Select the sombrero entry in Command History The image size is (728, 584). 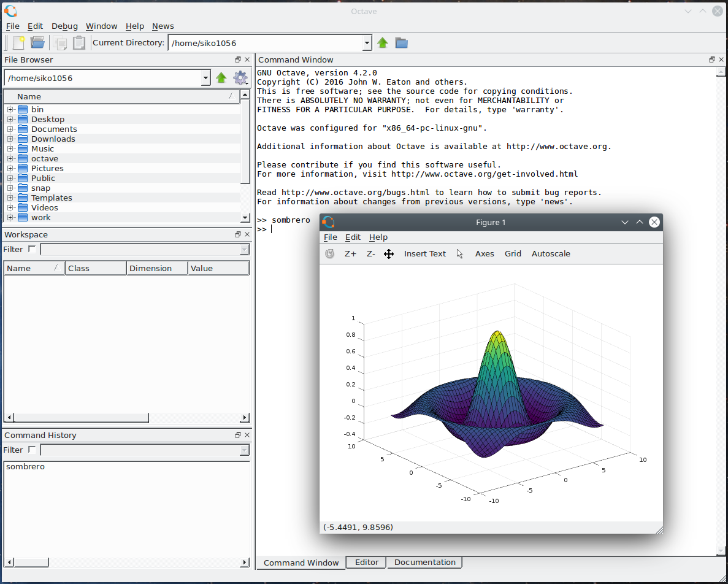pos(26,467)
